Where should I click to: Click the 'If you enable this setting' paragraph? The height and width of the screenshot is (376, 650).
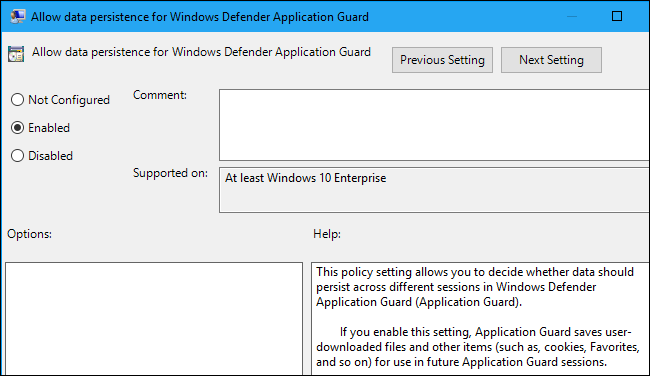click(x=478, y=347)
